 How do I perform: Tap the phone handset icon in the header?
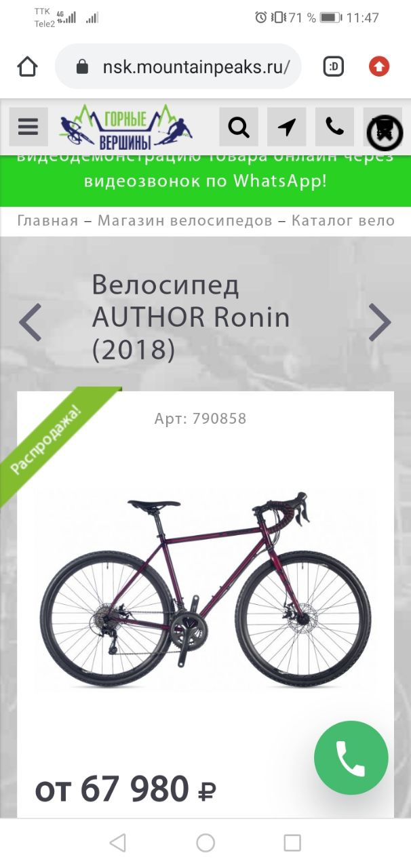click(x=335, y=127)
